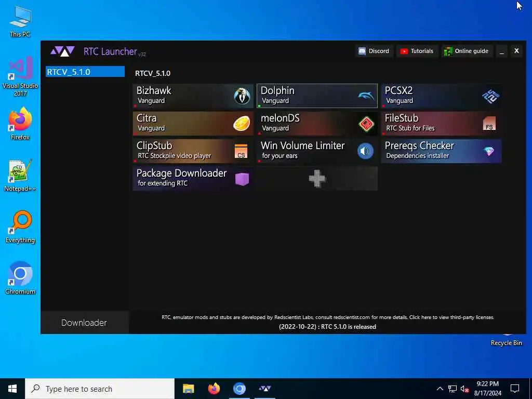Focus the taskbar search box

point(100,389)
